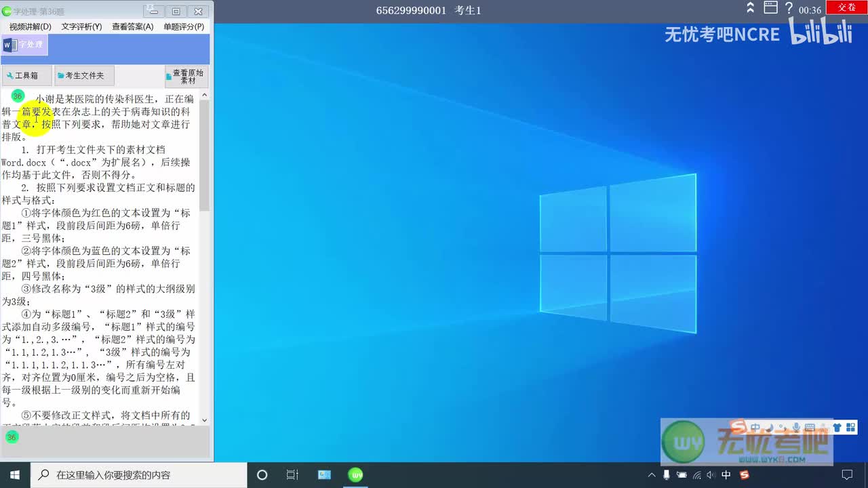Screen dimensions: 868x488
Task: Click the 00:36 exam timer
Action: 810,10
